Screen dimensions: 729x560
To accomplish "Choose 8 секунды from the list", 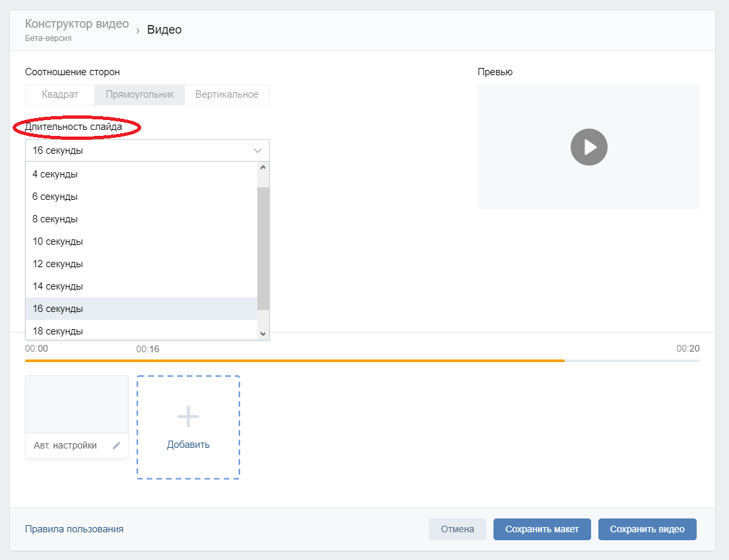I will (141, 219).
